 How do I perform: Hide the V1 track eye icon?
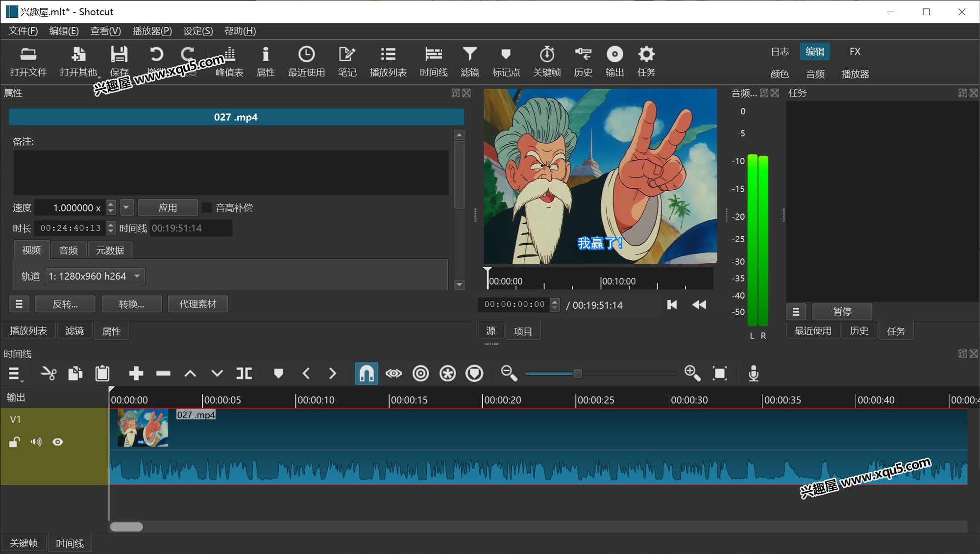click(58, 442)
